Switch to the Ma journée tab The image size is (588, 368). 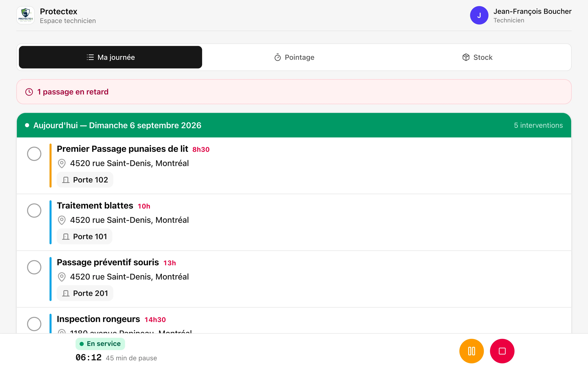pyautogui.click(x=111, y=57)
